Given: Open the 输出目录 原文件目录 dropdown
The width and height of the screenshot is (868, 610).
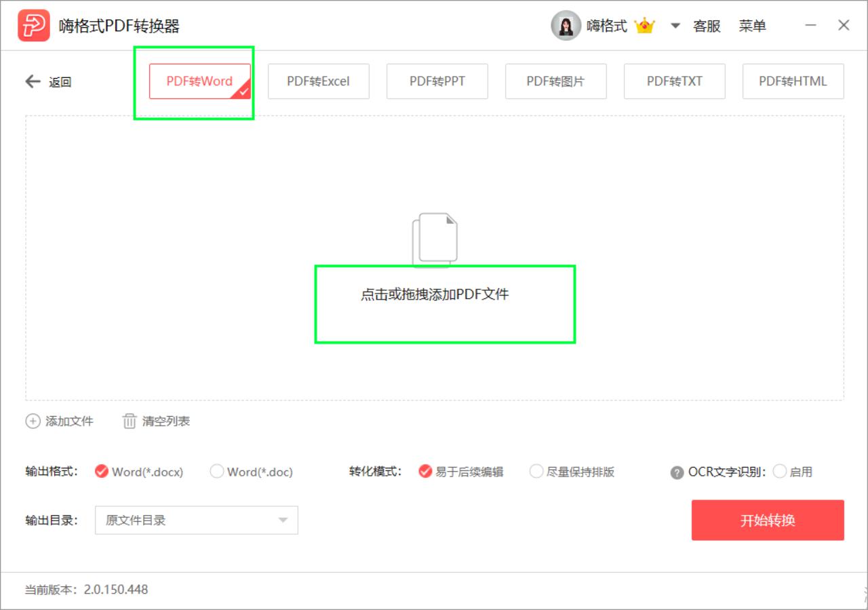Looking at the screenshot, I should [197, 520].
